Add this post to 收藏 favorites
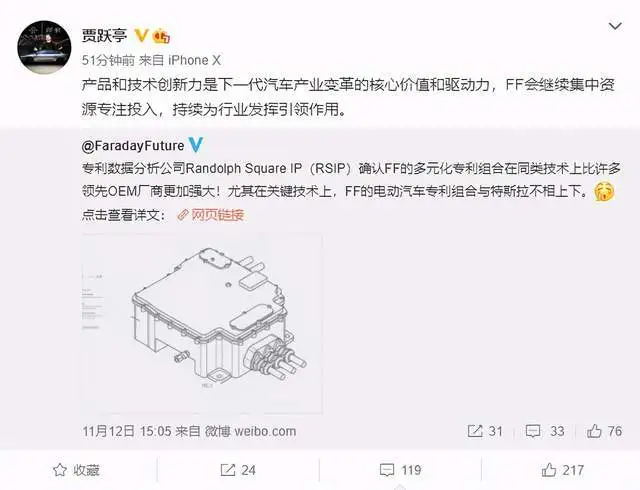Viewport: 640px width, 490px height. [77, 470]
